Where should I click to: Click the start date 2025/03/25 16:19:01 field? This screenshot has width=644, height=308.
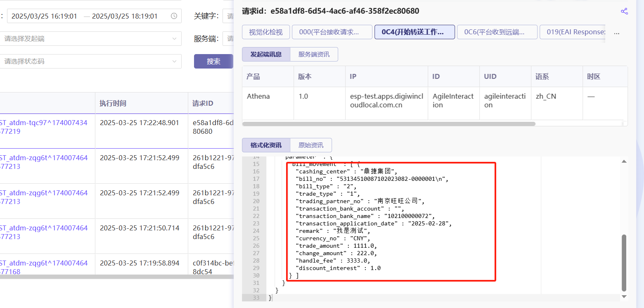44,16
